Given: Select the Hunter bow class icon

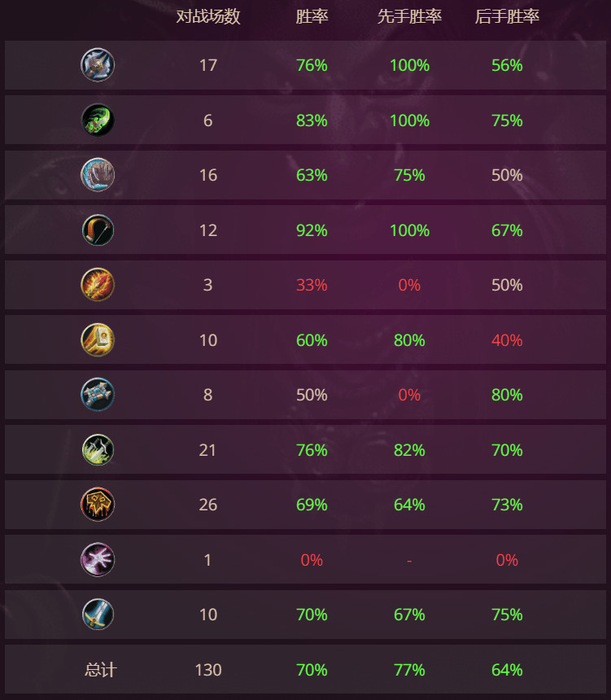Looking at the screenshot, I should point(98,230).
